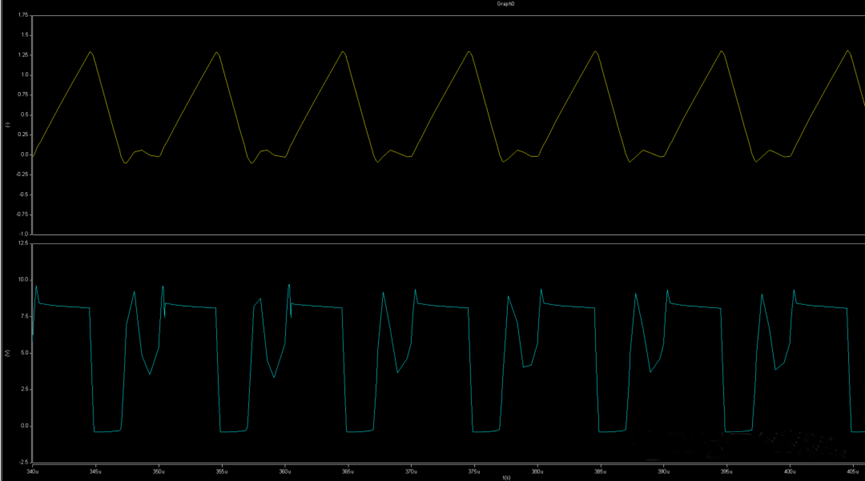Click the 12.5 tick on lower y-axis

[22, 244]
